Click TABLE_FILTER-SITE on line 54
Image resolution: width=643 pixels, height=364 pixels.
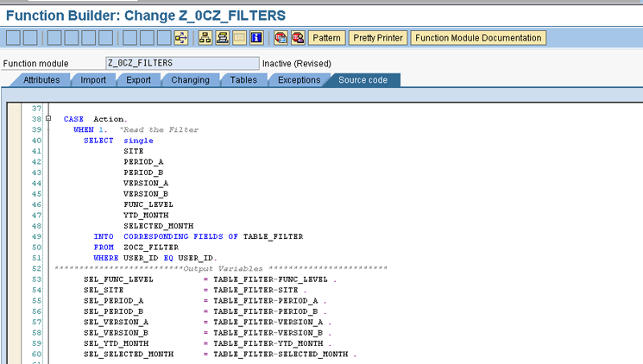coord(255,290)
